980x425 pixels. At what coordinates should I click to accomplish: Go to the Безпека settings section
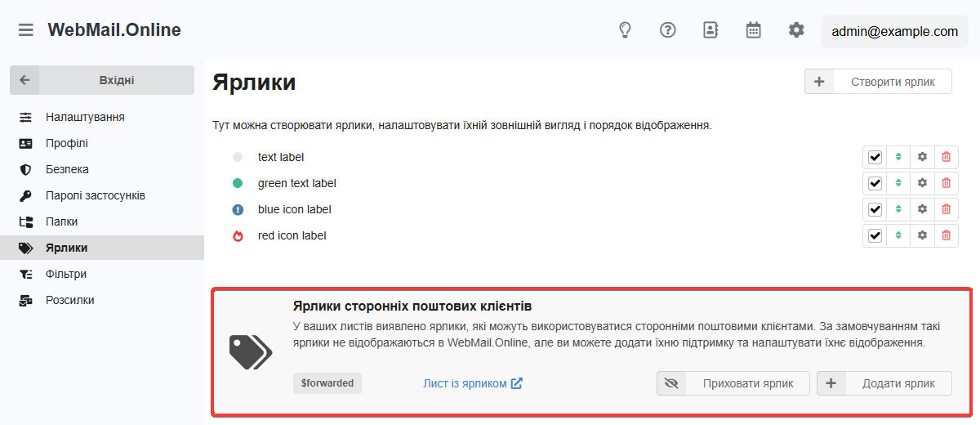[67, 169]
